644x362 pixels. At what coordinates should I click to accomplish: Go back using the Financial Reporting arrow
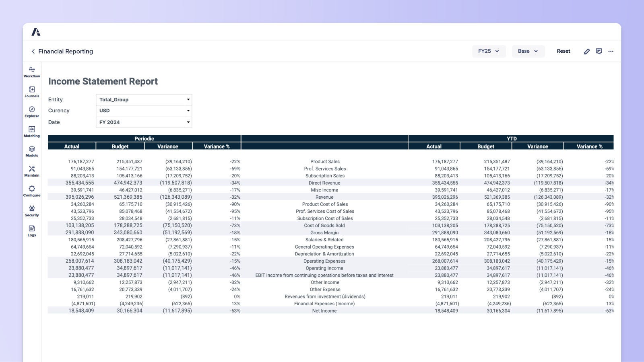coord(33,51)
